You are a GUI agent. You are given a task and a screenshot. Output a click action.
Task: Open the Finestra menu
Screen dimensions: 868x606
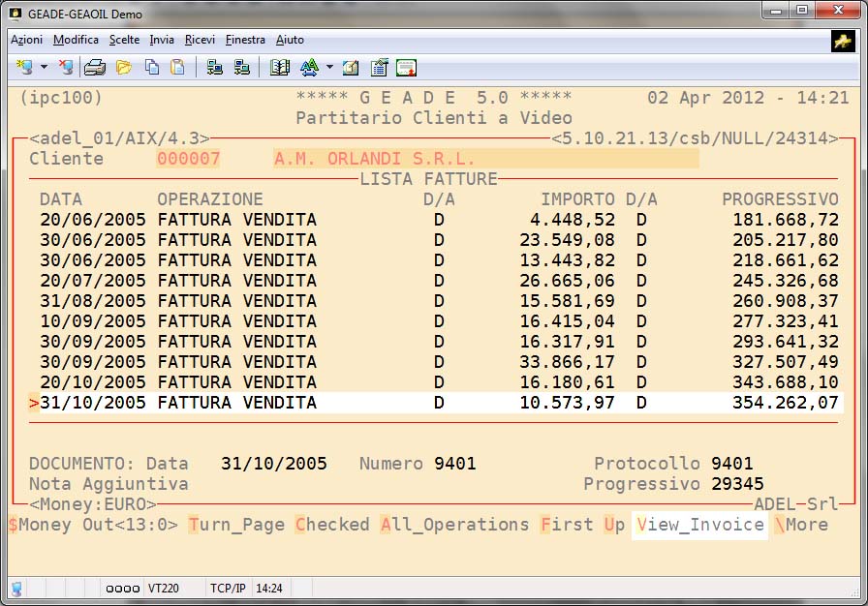pyautogui.click(x=245, y=40)
